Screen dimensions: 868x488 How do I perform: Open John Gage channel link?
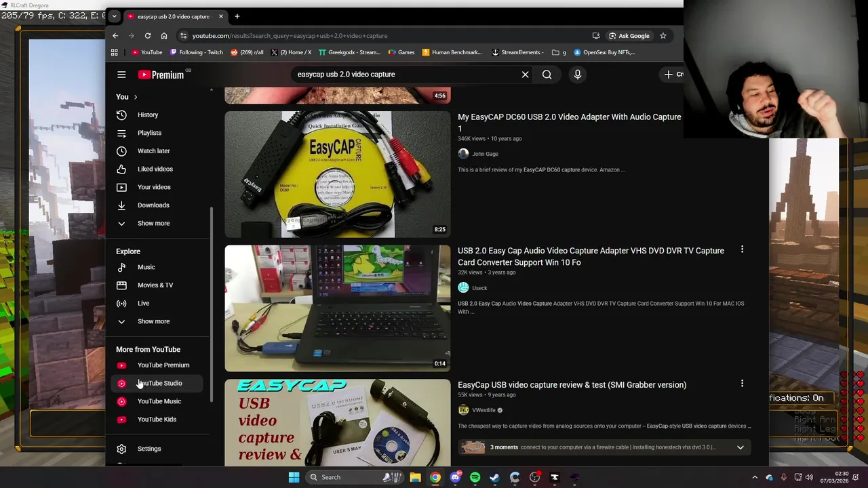point(485,154)
